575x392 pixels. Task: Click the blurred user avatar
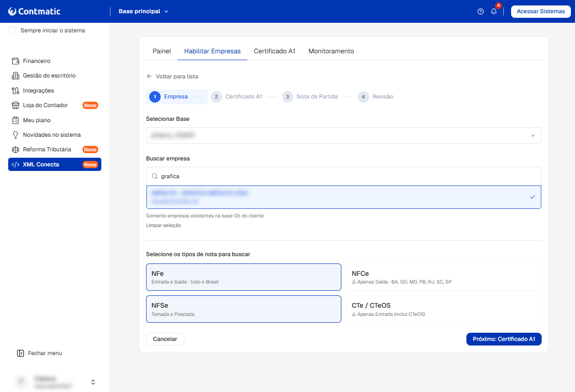coord(21,382)
